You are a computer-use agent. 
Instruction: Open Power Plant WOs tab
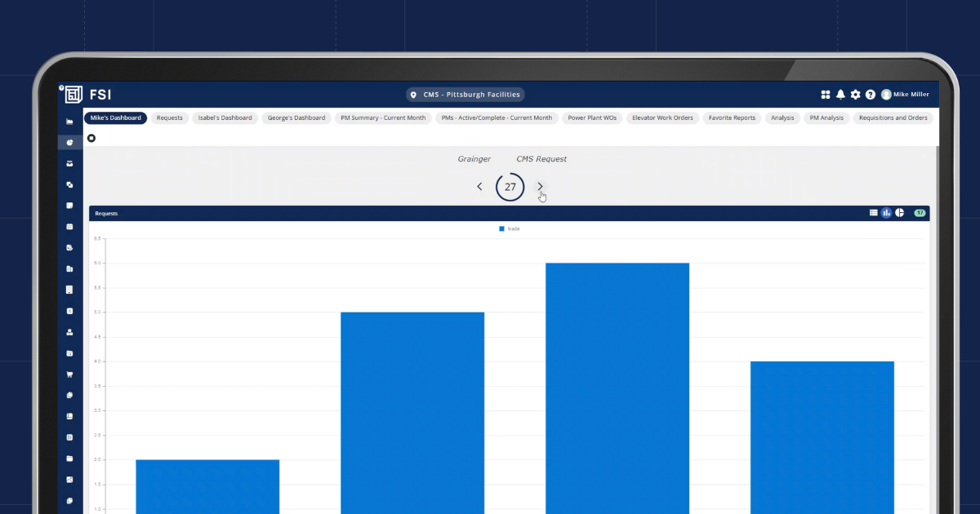coord(592,117)
